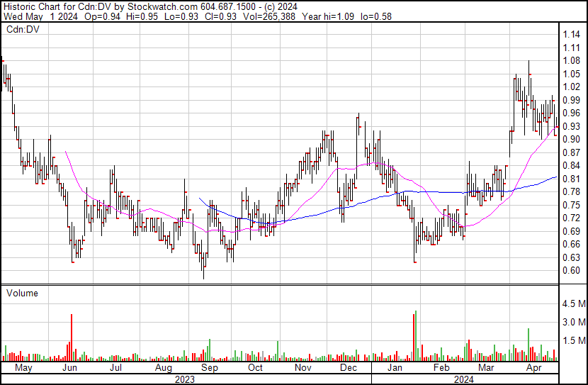Screen dimensions: 588x385
Task: Click the 0.78 price axis label
Action: pos(572,191)
